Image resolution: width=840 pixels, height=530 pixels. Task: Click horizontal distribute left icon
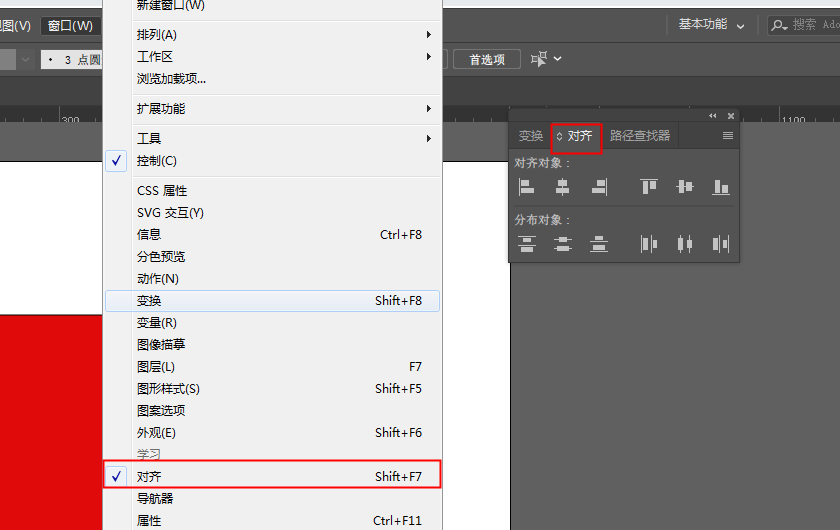[649, 244]
